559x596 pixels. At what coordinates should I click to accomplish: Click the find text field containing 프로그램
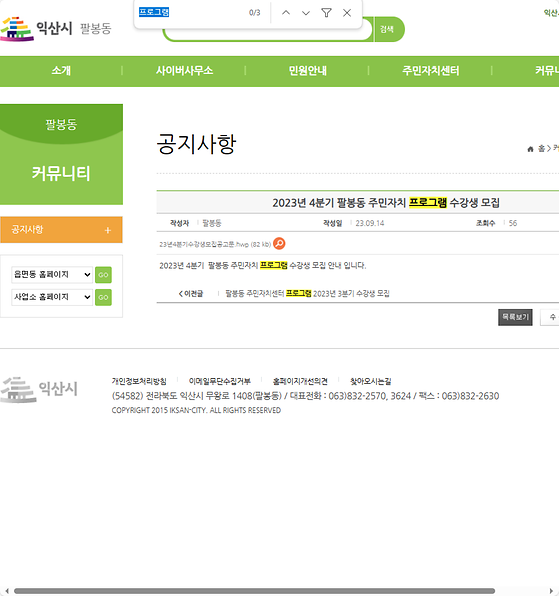pyautogui.click(x=190, y=13)
